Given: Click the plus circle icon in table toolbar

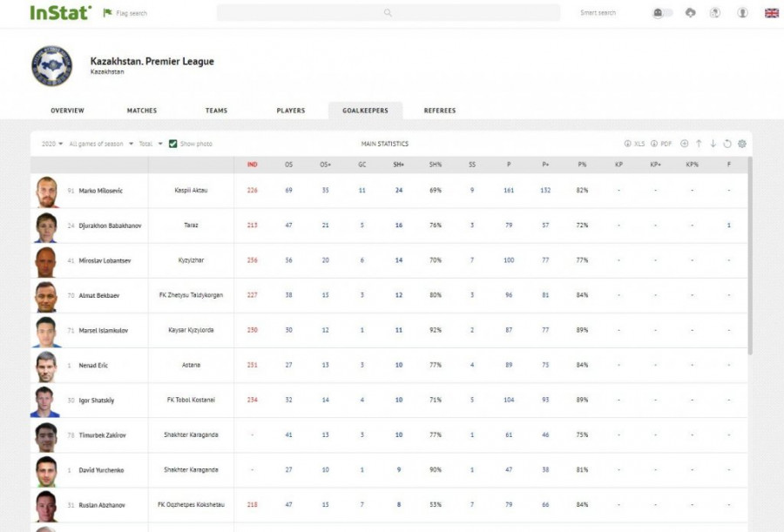Looking at the screenshot, I should point(684,144).
